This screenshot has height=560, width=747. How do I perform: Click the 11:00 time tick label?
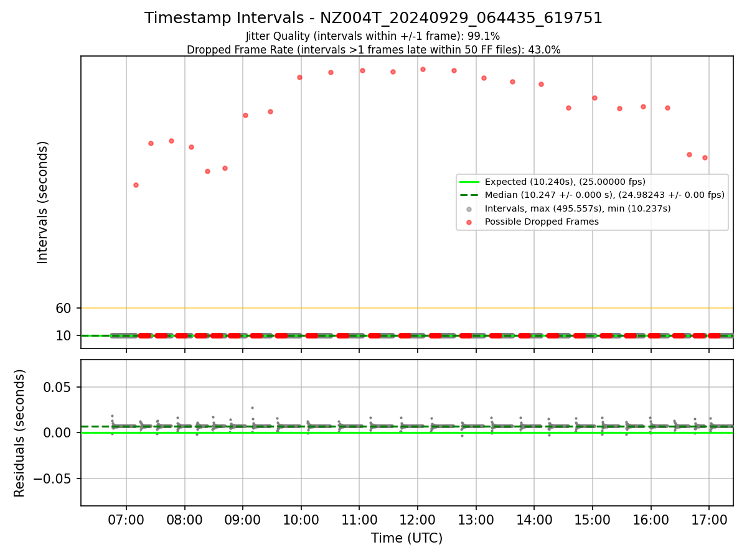tap(359, 520)
